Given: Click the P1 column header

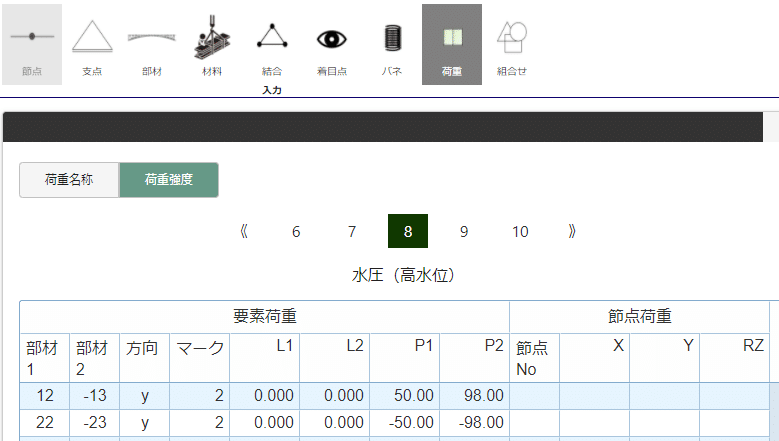Looking at the screenshot, I should pos(404,358).
